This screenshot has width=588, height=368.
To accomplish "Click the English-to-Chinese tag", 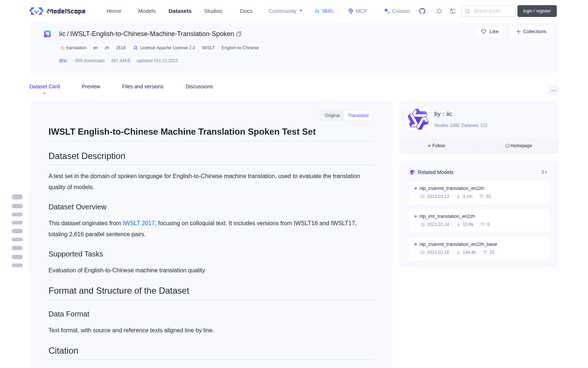I will (240, 48).
